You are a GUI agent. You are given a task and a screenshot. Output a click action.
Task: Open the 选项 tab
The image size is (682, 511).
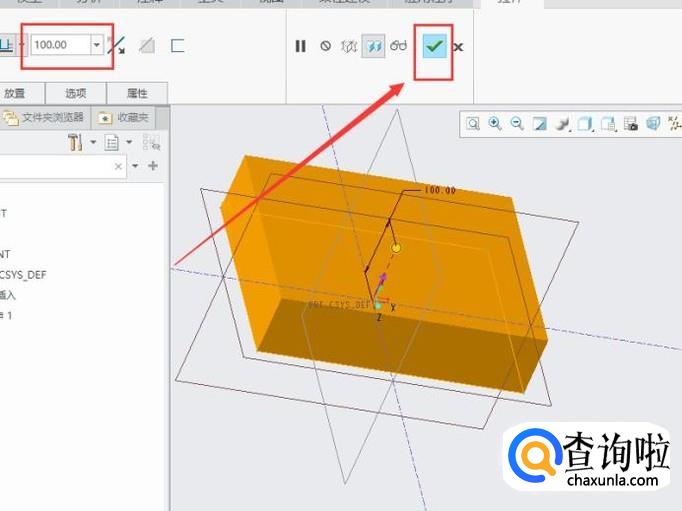pyautogui.click(x=76, y=93)
